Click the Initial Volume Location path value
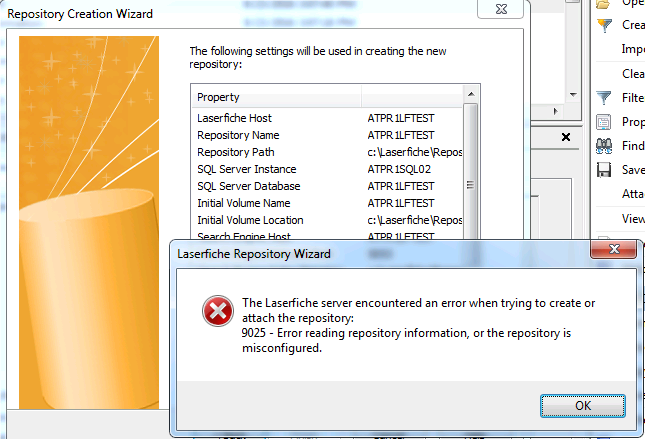Viewport: 645px width, 439px height. [x=415, y=220]
